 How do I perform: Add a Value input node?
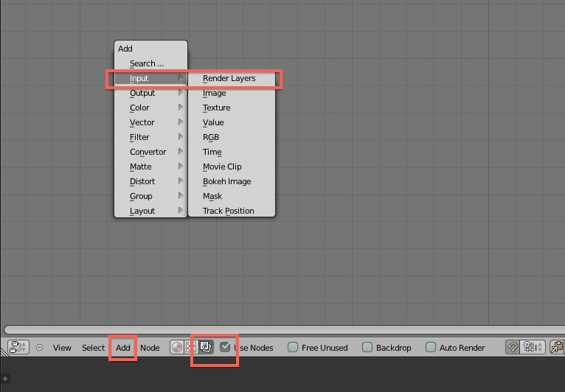tap(232, 122)
